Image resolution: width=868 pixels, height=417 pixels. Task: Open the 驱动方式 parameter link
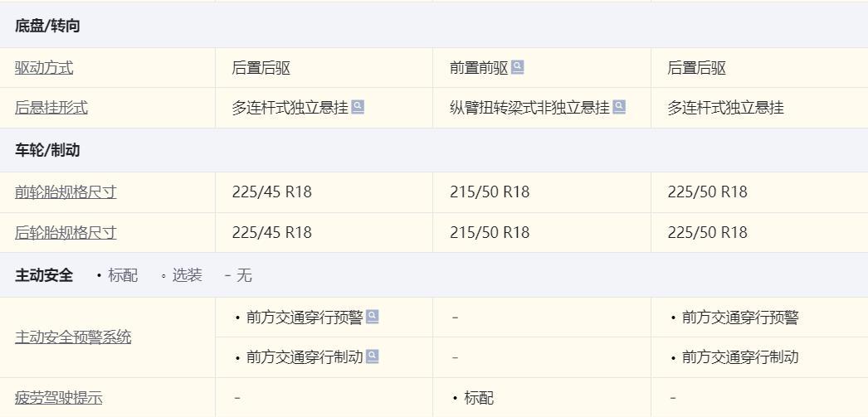44,68
